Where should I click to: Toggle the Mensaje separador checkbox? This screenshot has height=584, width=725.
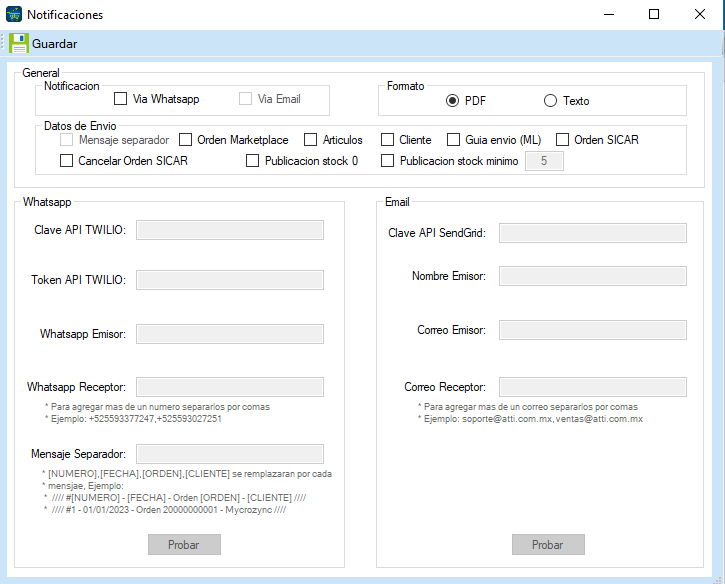pyautogui.click(x=67, y=140)
